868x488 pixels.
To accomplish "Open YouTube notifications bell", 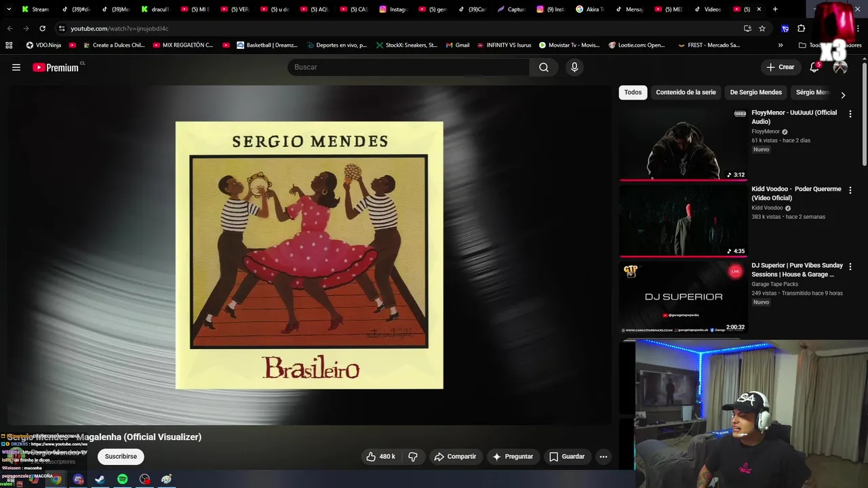I will click(814, 67).
